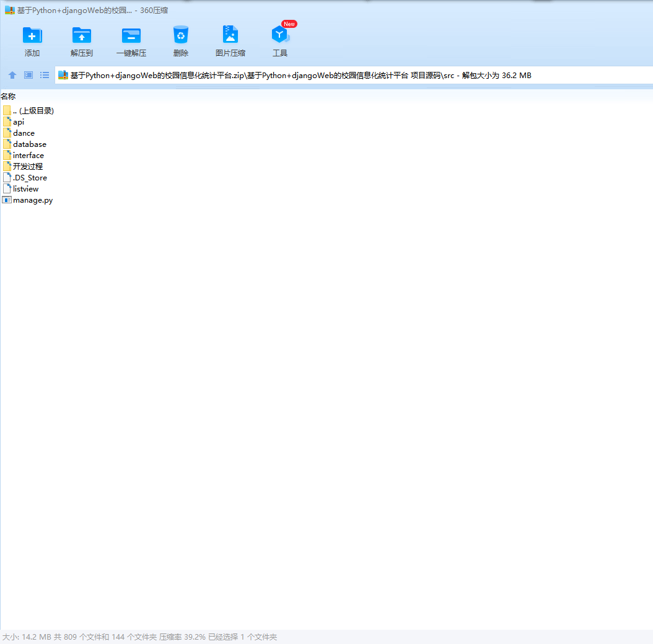Viewport: 653px width, 644px height.
Task: Click the "listview" file name
Action: tap(26, 188)
